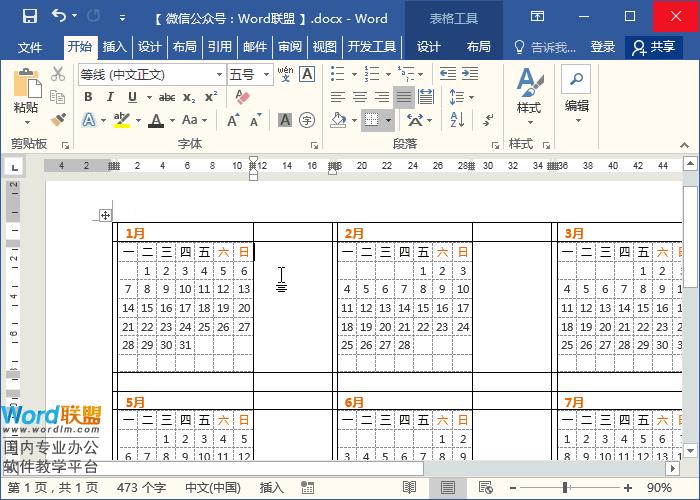Grow font size with larger A icon
Image resolution: width=700 pixels, height=500 pixels.
tap(233, 120)
